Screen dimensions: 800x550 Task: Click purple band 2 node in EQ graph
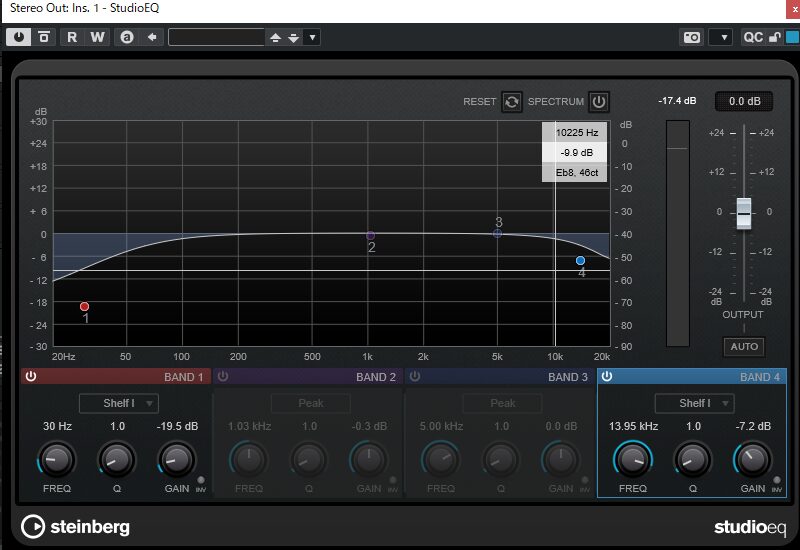click(371, 236)
